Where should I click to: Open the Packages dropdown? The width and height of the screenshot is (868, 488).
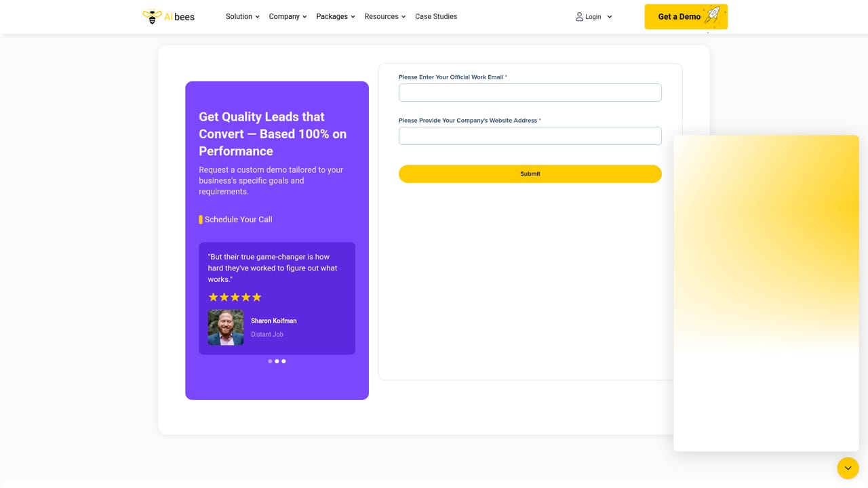pyautogui.click(x=336, y=16)
